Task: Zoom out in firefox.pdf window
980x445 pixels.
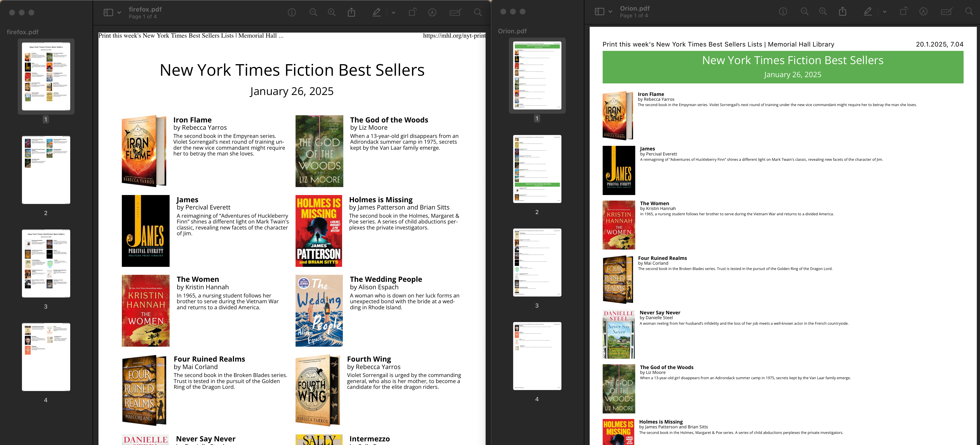Action: tap(313, 13)
